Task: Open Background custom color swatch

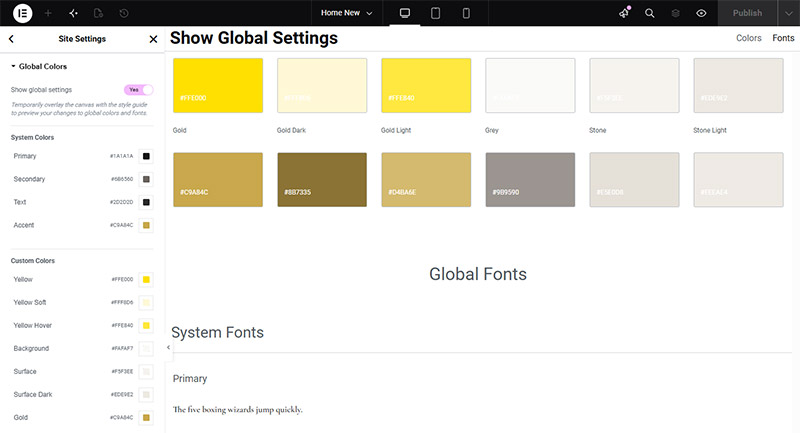Action: (146, 348)
